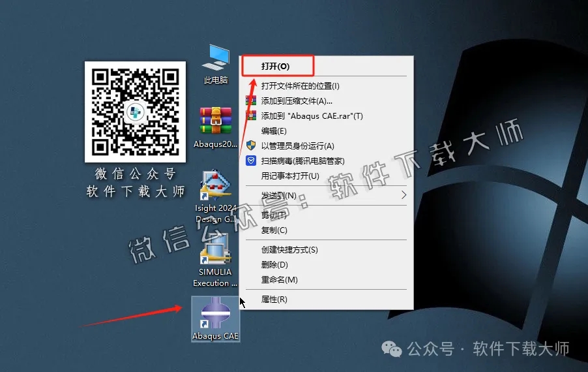
Task: Choose 添加到 "Abaqus CAE.rar"(T) entry
Action: (326, 116)
